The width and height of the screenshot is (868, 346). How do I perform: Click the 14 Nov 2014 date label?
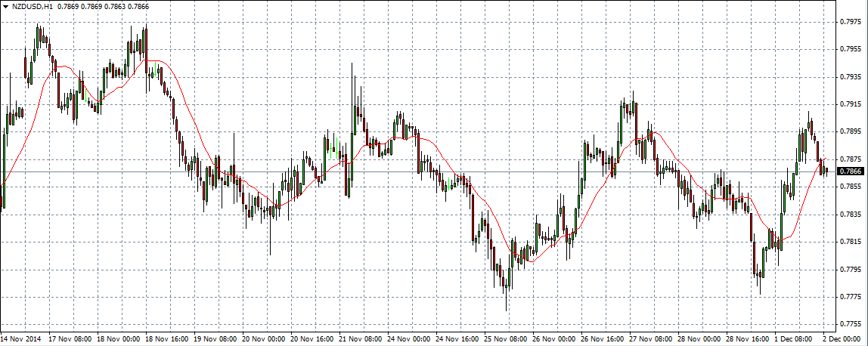[21, 339]
